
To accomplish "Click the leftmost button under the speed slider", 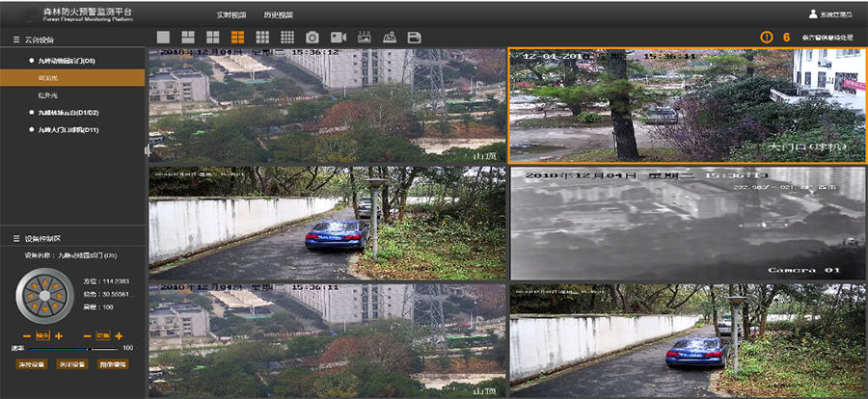I will pos(30,364).
